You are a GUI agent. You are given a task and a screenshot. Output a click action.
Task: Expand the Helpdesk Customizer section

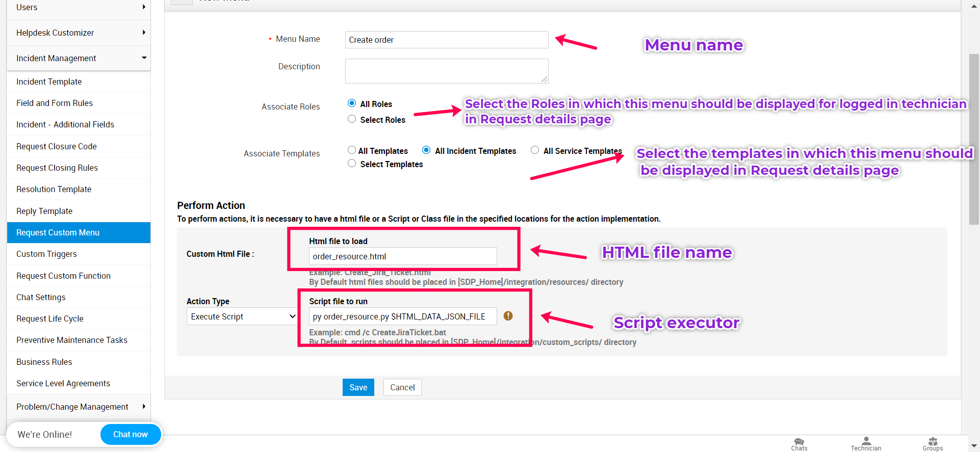point(79,33)
